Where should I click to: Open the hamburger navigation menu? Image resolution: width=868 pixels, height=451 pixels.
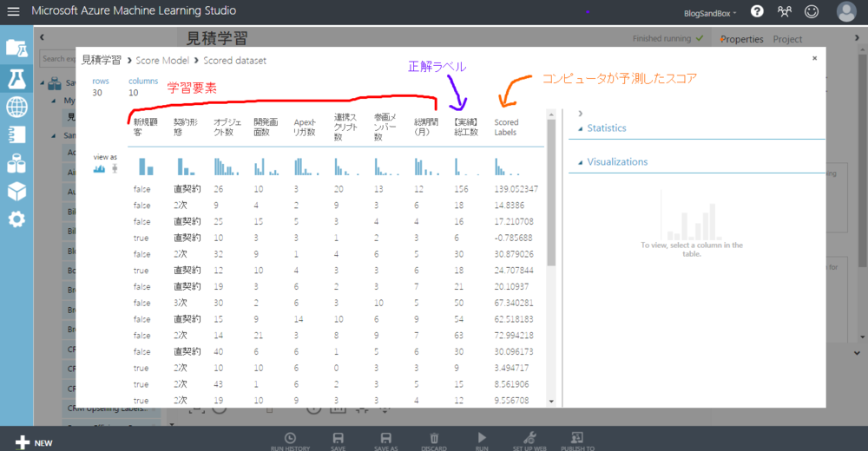tap(13, 12)
